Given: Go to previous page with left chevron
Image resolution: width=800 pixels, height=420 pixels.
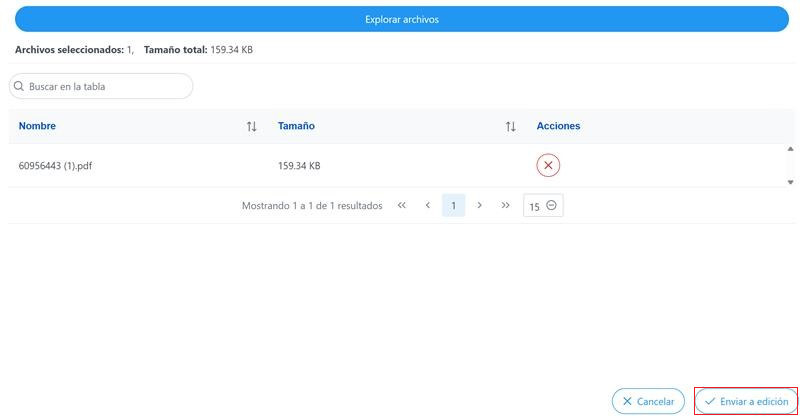Looking at the screenshot, I should click(x=428, y=205).
